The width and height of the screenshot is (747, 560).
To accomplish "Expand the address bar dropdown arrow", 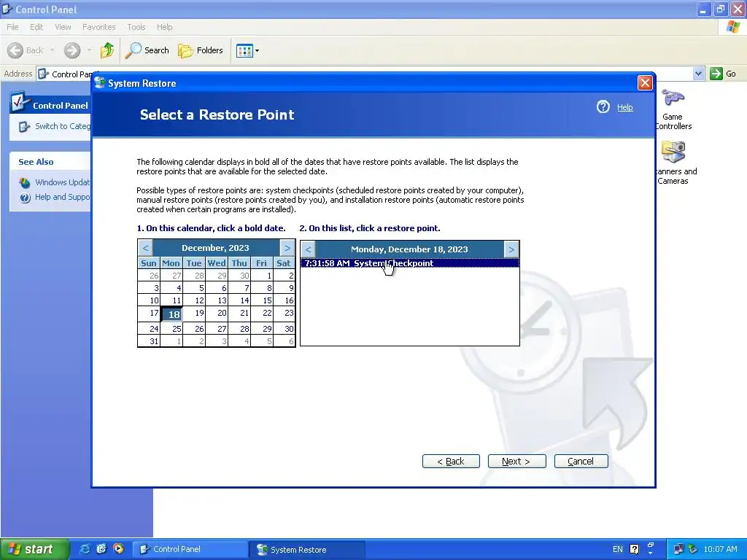I will (698, 74).
